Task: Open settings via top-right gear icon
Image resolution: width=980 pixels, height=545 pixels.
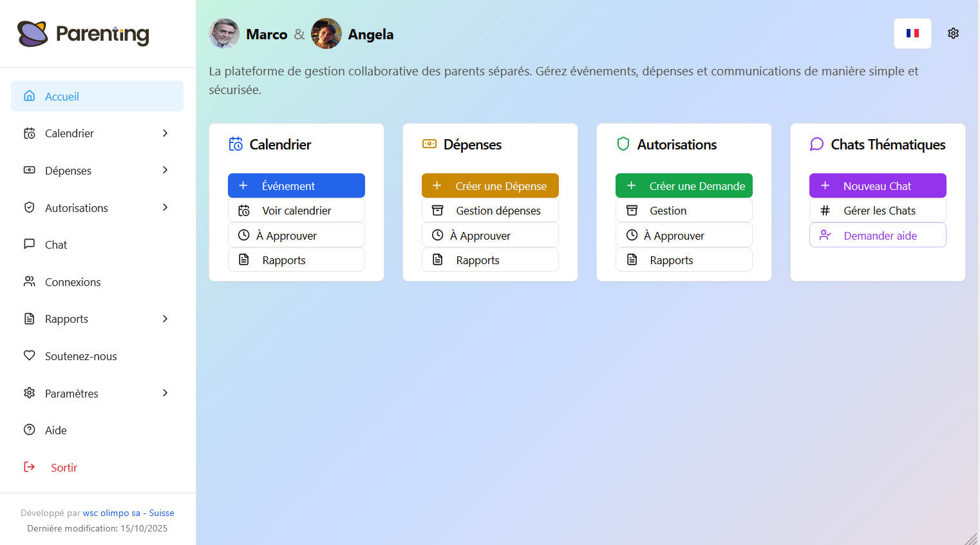Action: (x=953, y=33)
